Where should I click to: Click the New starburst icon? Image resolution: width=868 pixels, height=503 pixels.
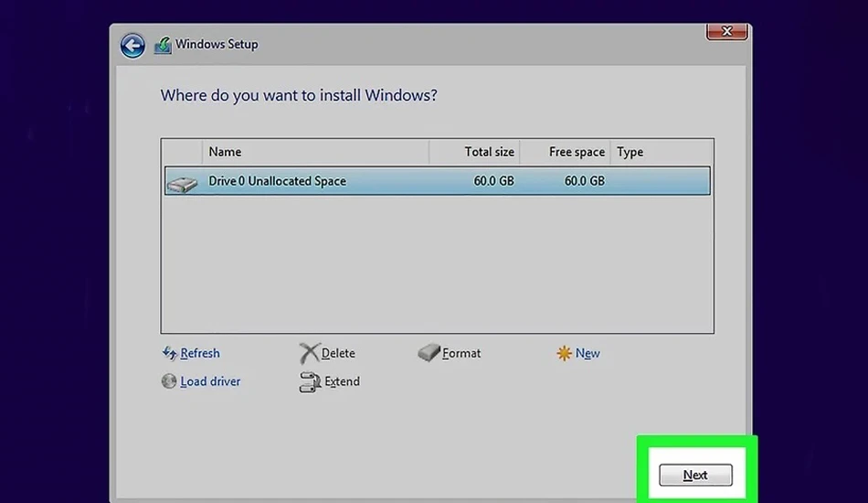(x=564, y=353)
